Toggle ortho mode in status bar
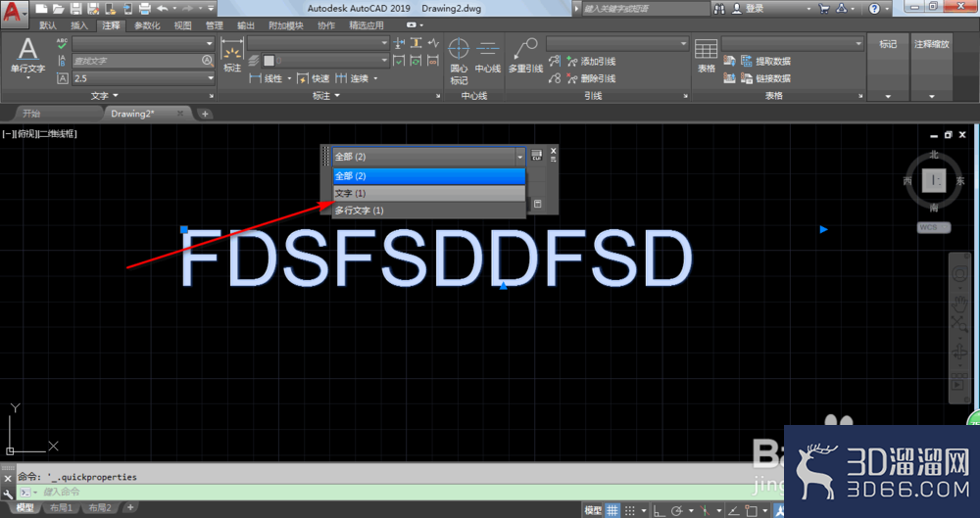980x518 pixels. 659,510
